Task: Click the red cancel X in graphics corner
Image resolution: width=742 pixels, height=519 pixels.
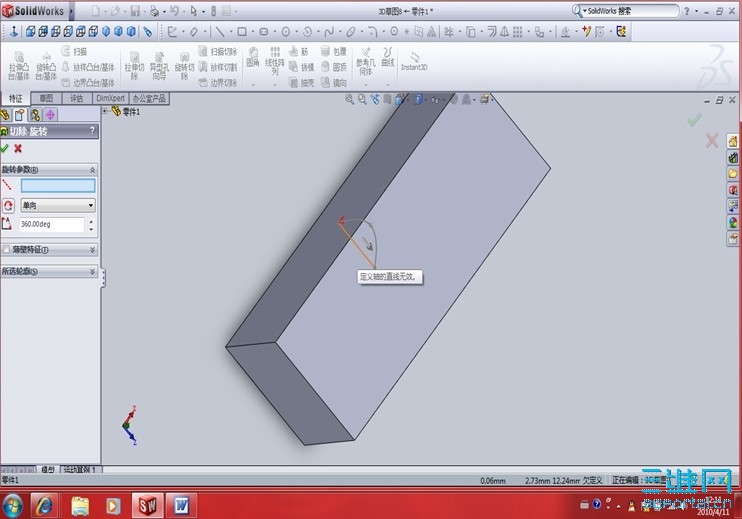Action: coord(712,141)
